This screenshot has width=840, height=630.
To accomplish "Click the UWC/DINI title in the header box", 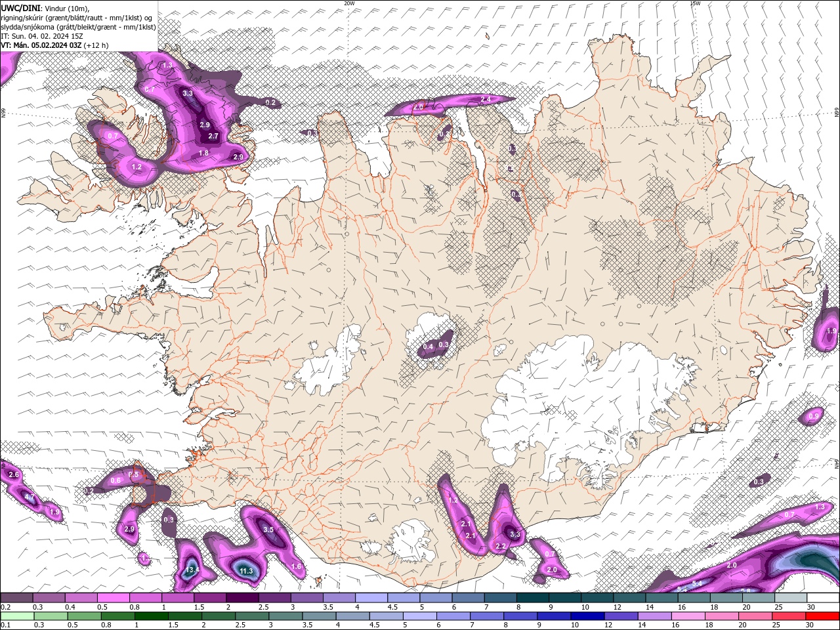I will pyautogui.click(x=21, y=8).
